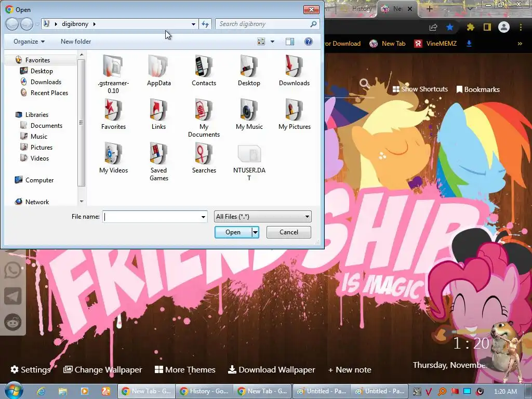Toggle the preview pane icon
The width and height of the screenshot is (532, 399).
[290, 42]
